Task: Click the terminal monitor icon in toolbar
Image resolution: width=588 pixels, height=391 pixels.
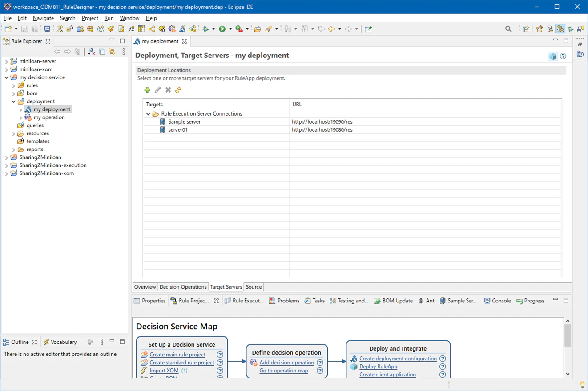Action: (47, 29)
